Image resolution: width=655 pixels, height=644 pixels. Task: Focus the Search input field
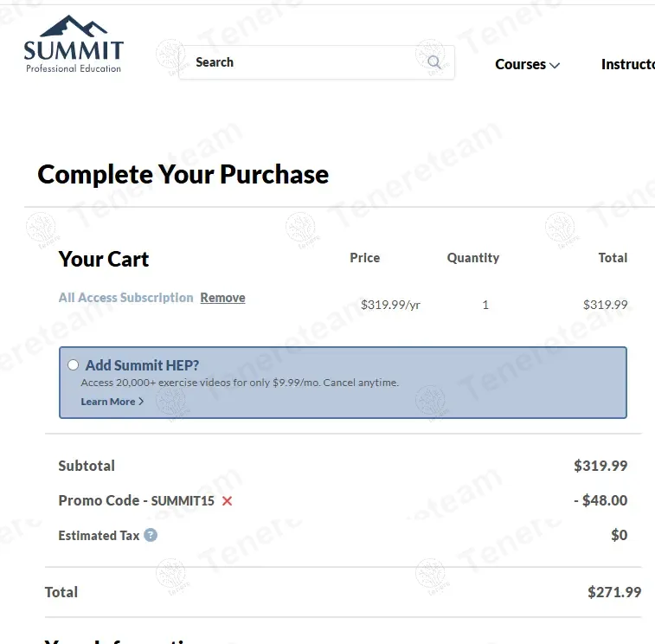coord(303,62)
